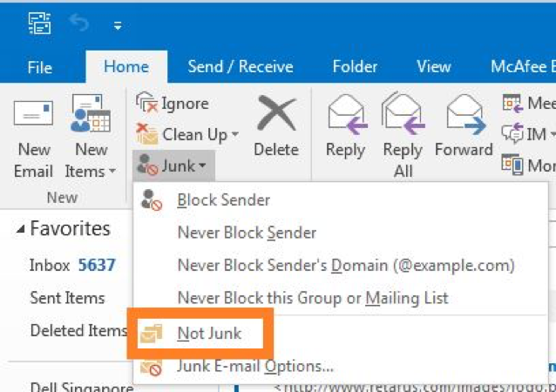
Task: Open the New Items icon button
Action: (x=91, y=112)
